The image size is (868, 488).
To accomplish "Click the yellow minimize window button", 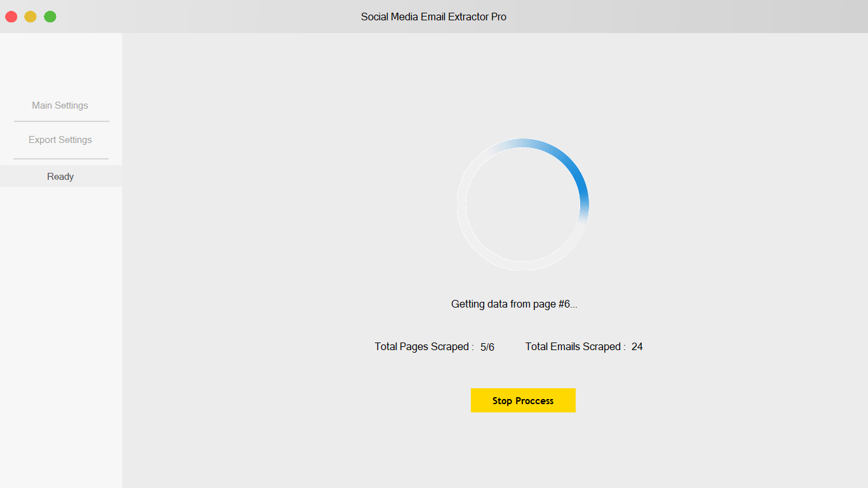I will pos(31,17).
